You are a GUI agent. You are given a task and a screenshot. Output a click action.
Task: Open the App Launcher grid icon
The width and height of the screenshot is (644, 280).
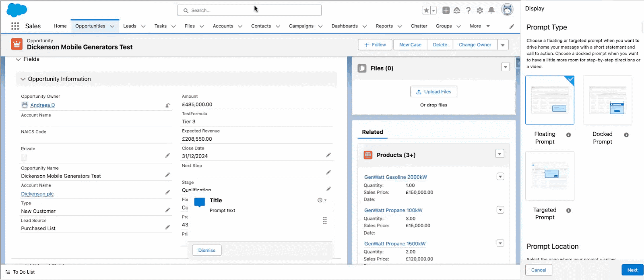(15, 26)
